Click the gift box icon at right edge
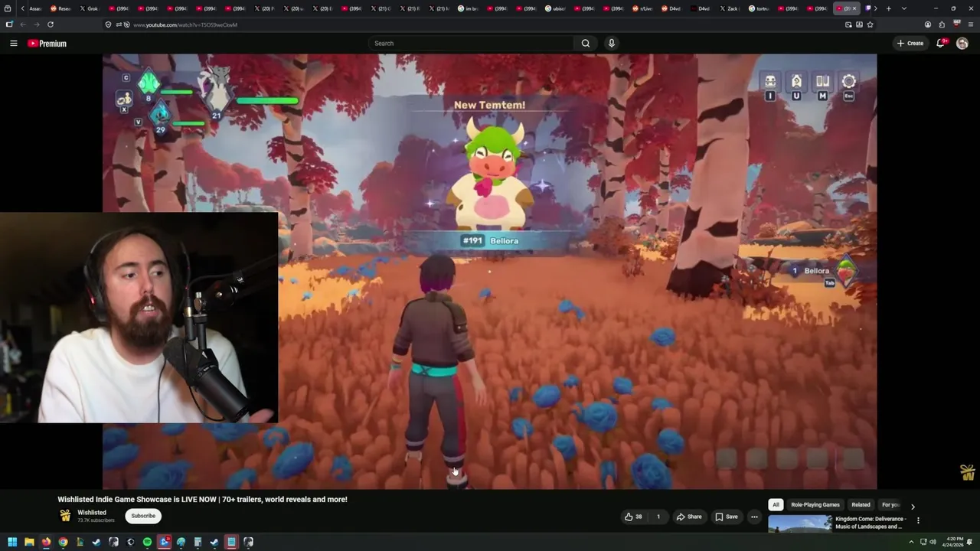Screen dimensions: 980x551 click(x=968, y=471)
